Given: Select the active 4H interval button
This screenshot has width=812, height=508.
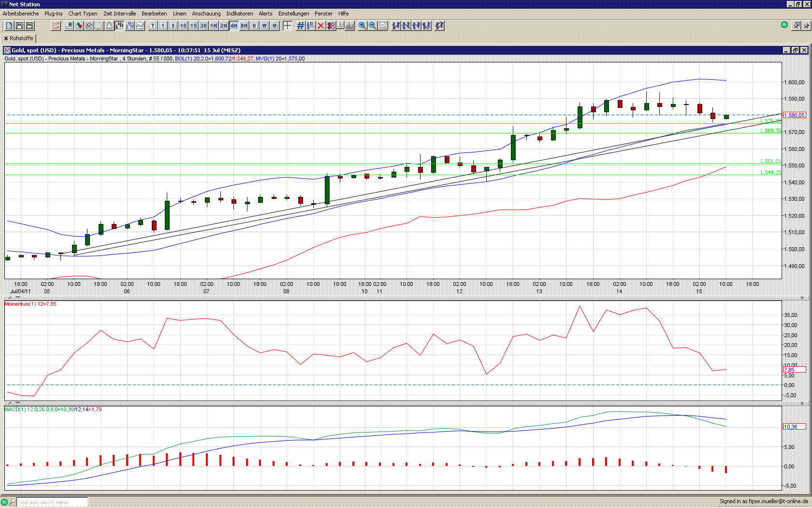Looking at the screenshot, I should [x=234, y=26].
